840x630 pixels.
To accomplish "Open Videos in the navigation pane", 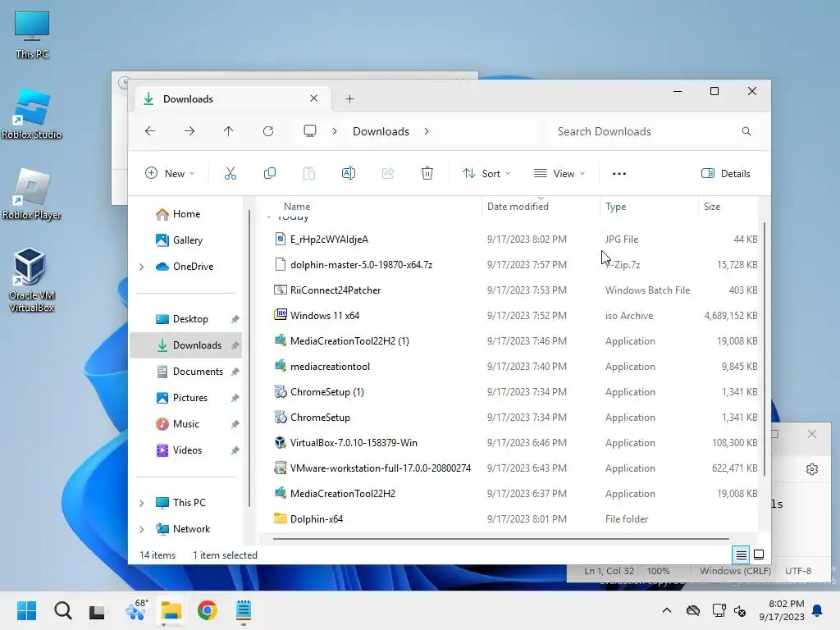I will point(186,450).
